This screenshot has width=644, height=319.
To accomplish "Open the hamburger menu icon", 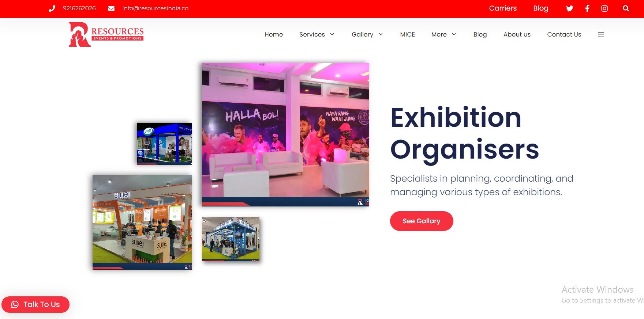I will pyautogui.click(x=601, y=34).
